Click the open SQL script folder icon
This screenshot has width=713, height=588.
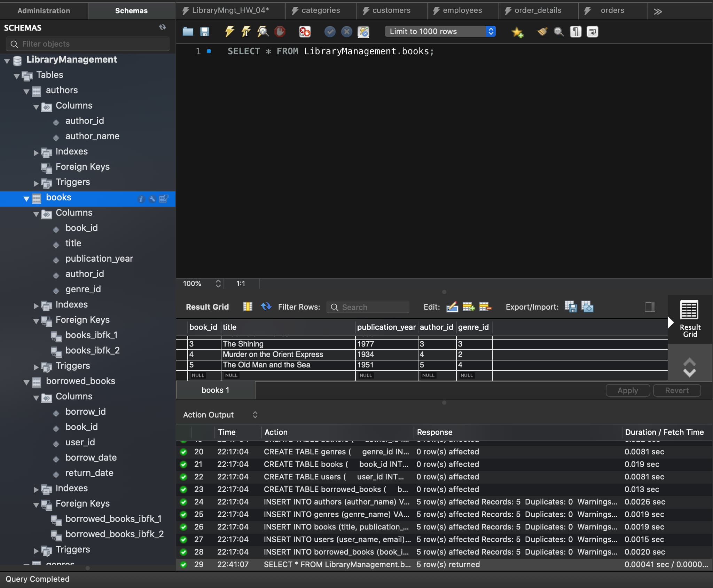click(188, 32)
